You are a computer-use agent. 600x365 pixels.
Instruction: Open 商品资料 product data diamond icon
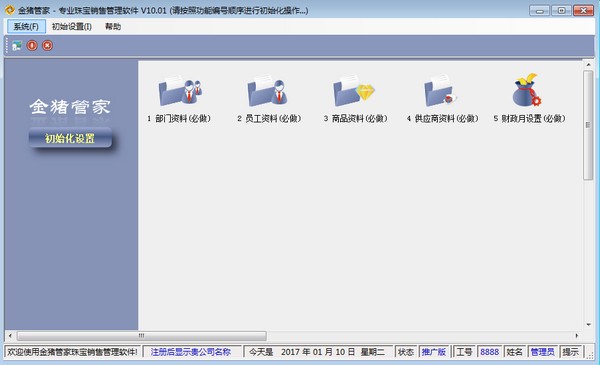354,91
